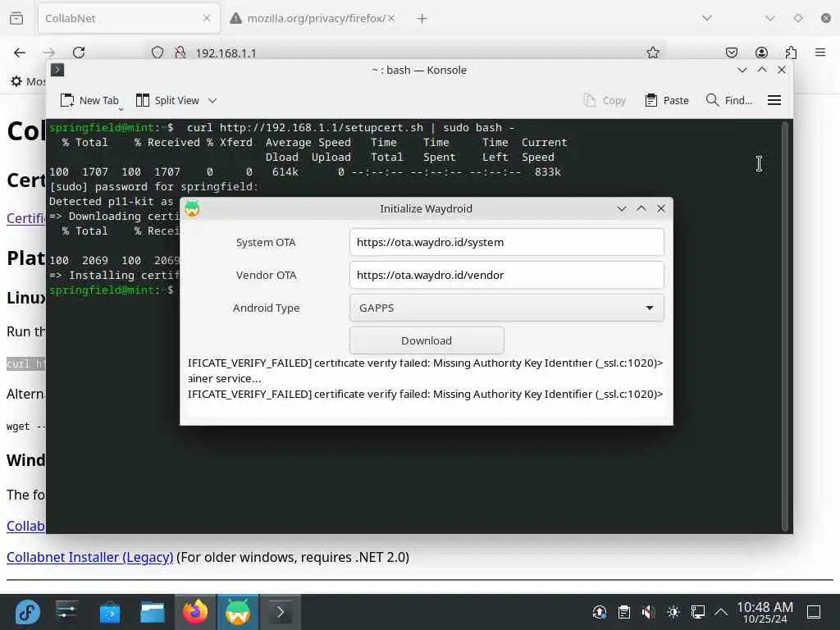Open a new Firefox tab
Image resolution: width=840 pixels, height=630 pixels.
coord(422,19)
